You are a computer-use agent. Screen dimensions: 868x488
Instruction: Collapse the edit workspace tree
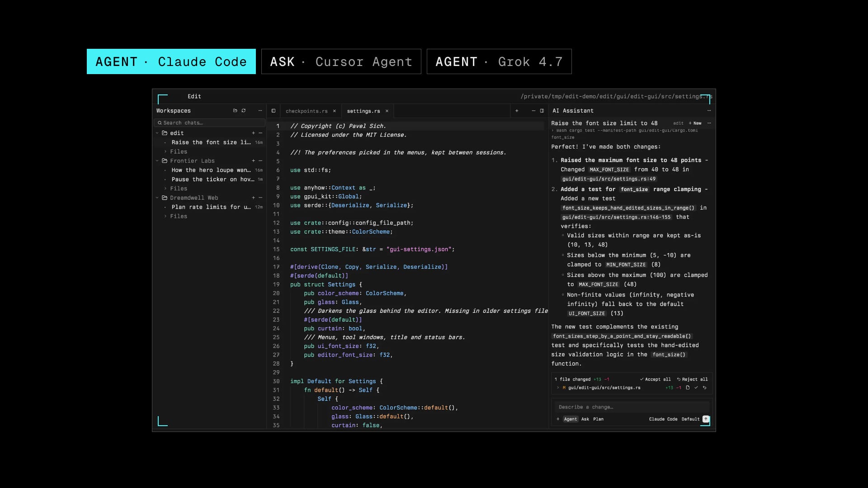pos(157,133)
